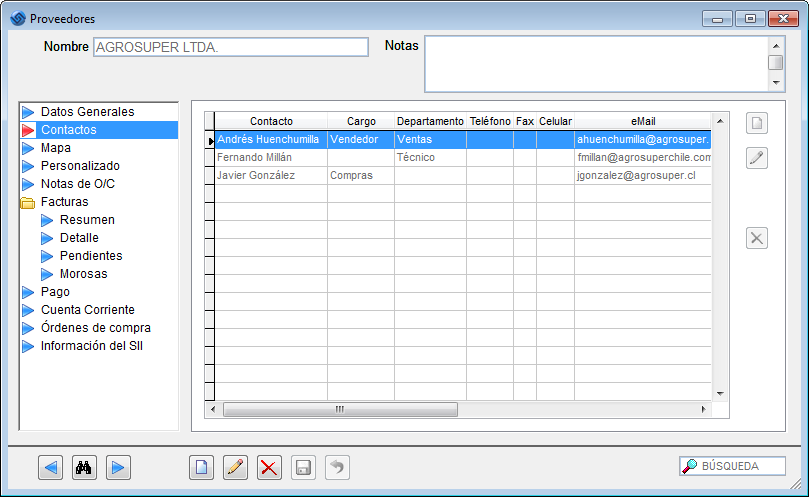Open the Pago section
This screenshot has height=497, width=809.
55,292
